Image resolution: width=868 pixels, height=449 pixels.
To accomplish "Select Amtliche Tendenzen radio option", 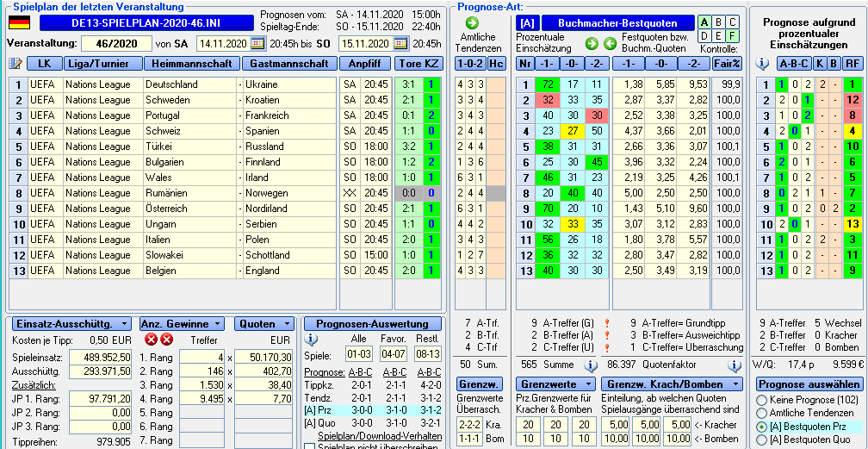I will (762, 414).
